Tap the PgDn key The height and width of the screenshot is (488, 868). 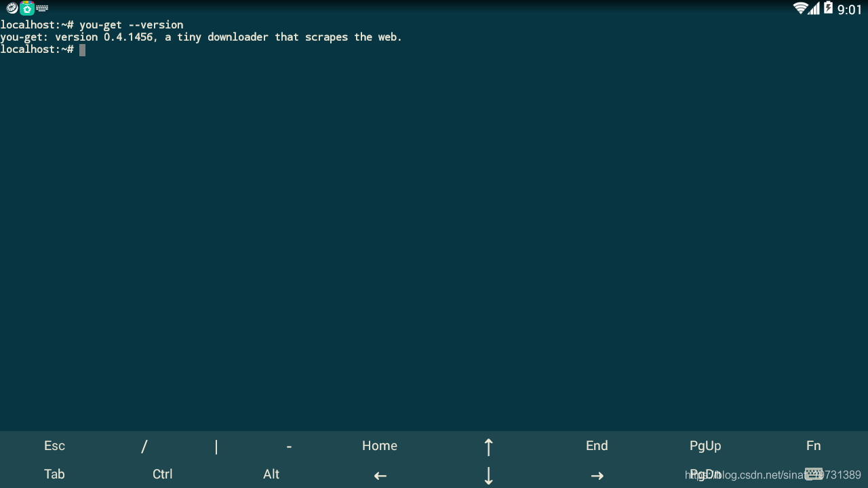pos(705,474)
